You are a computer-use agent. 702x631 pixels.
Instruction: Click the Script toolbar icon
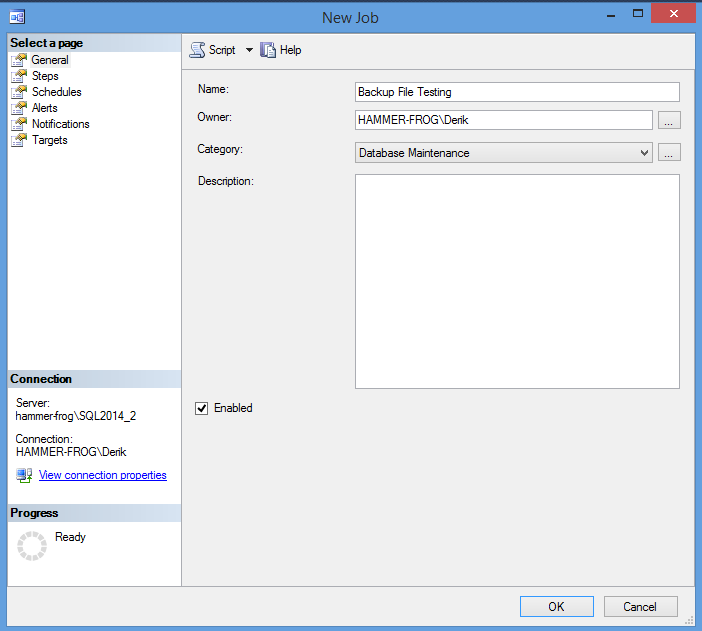(x=197, y=50)
